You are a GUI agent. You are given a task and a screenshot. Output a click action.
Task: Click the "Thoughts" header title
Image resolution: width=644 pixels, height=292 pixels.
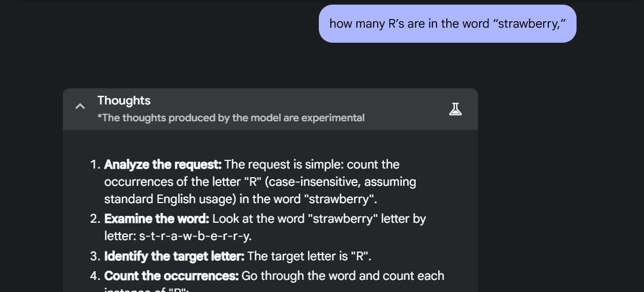pos(124,100)
